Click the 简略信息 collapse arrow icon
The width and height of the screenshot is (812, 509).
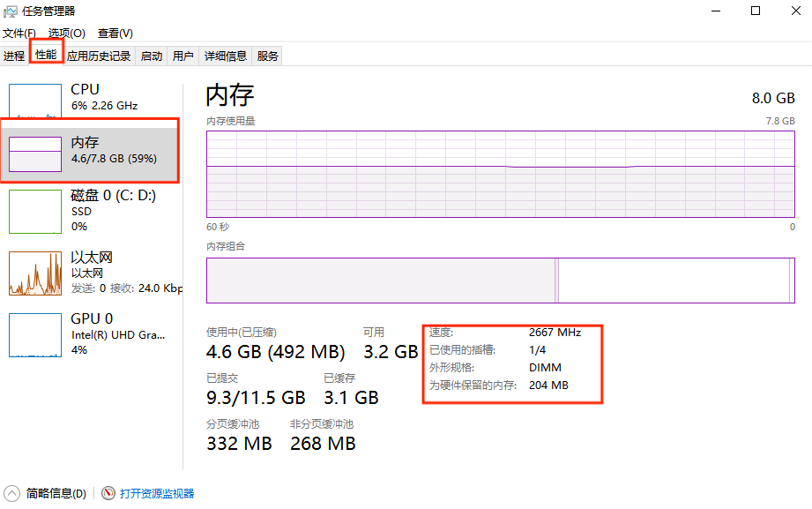click(x=12, y=493)
